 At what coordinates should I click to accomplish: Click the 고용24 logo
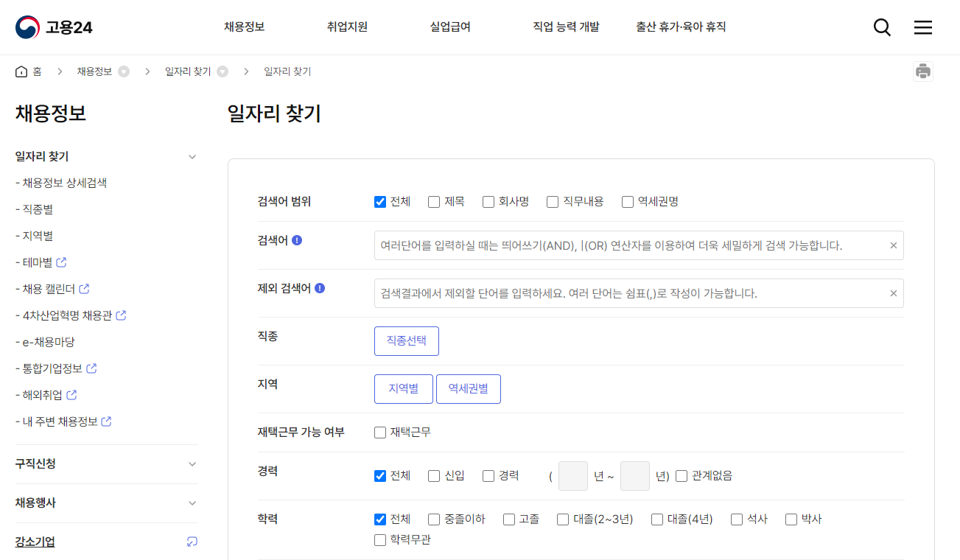pos(54,27)
